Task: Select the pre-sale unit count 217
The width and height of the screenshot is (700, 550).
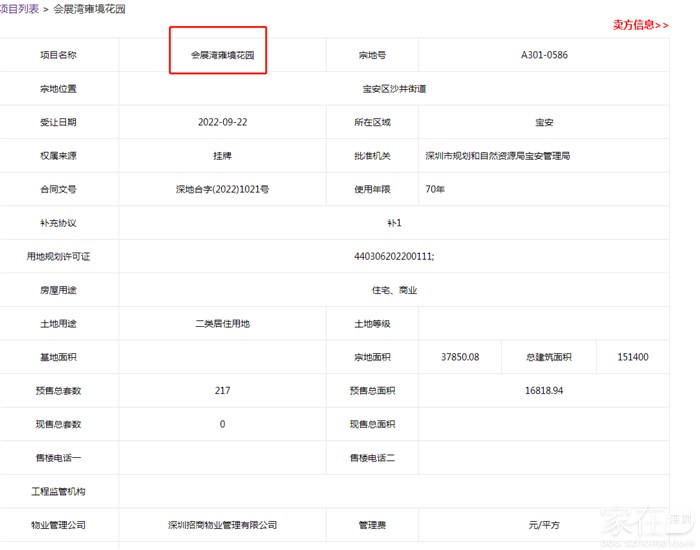Action: (222, 391)
